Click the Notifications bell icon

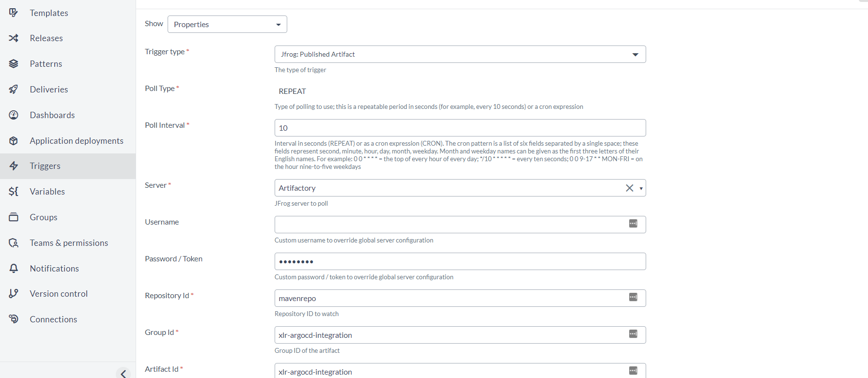click(14, 268)
